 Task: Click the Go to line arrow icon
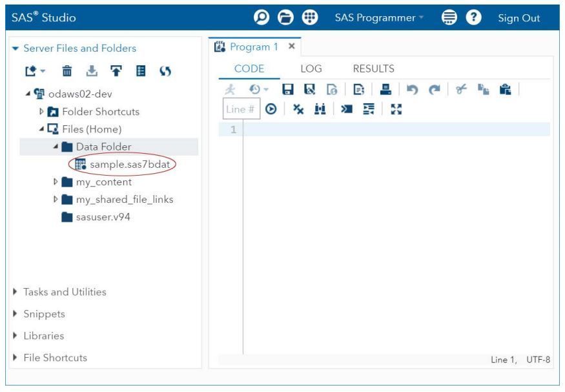271,108
